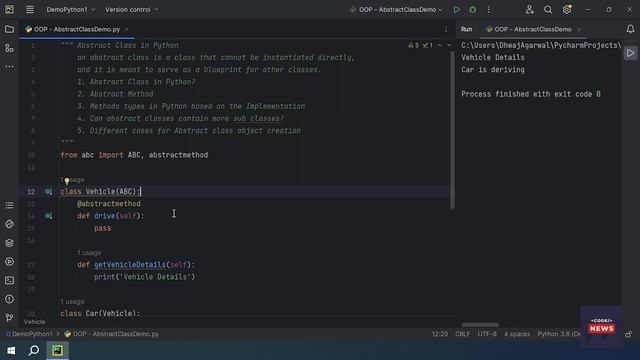Image resolution: width=640 pixels, height=360 pixels.
Task: Place cursor on 'from abc import ABC, abstractmethod' line
Action: (134, 155)
